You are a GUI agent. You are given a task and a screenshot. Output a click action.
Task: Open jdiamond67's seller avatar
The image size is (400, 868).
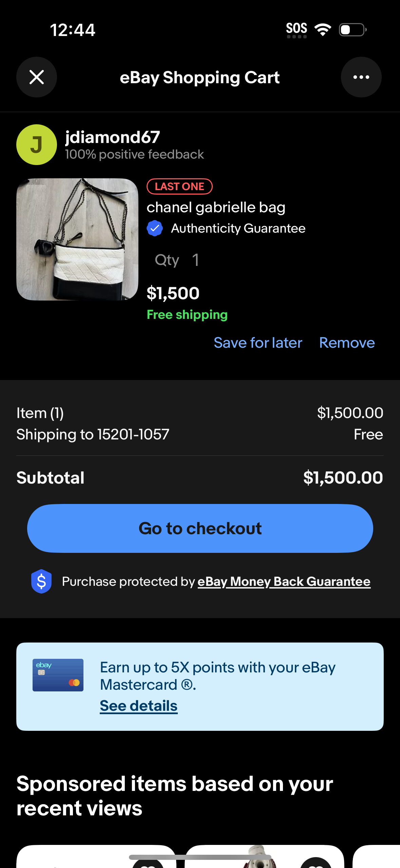point(36,145)
